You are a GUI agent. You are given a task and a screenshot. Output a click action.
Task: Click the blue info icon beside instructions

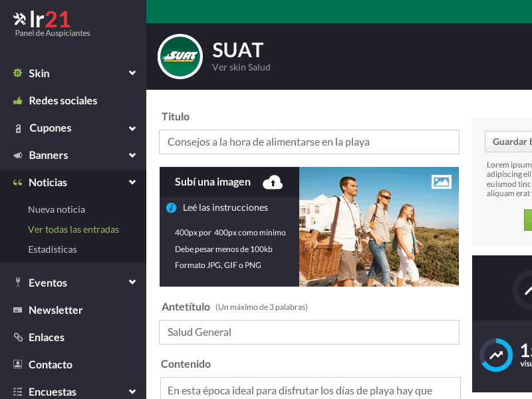pyautogui.click(x=172, y=207)
